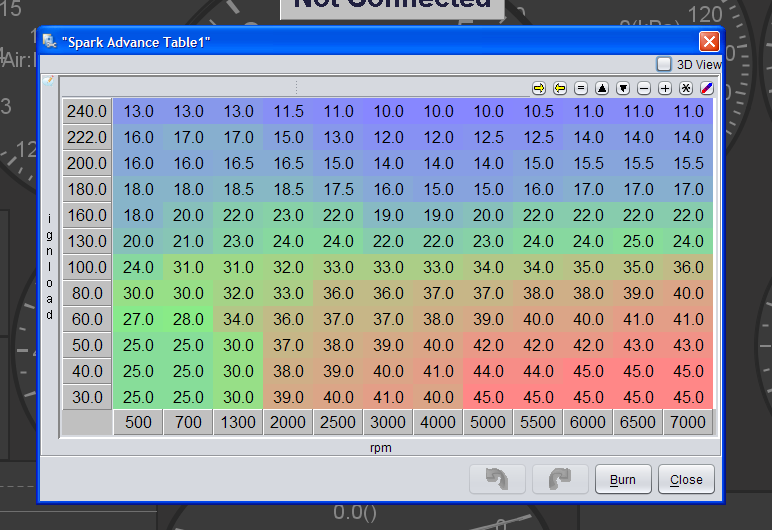This screenshot has height=530, width=772.
Task: Enable the 3D View checkbox
Action: pyautogui.click(x=664, y=64)
